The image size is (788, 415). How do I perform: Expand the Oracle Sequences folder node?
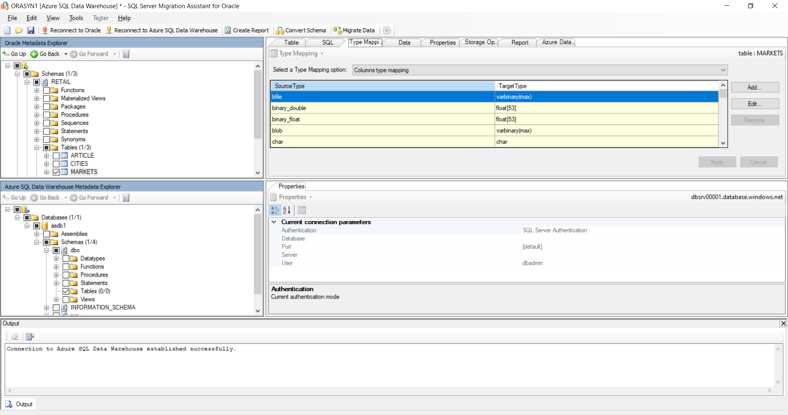point(37,123)
